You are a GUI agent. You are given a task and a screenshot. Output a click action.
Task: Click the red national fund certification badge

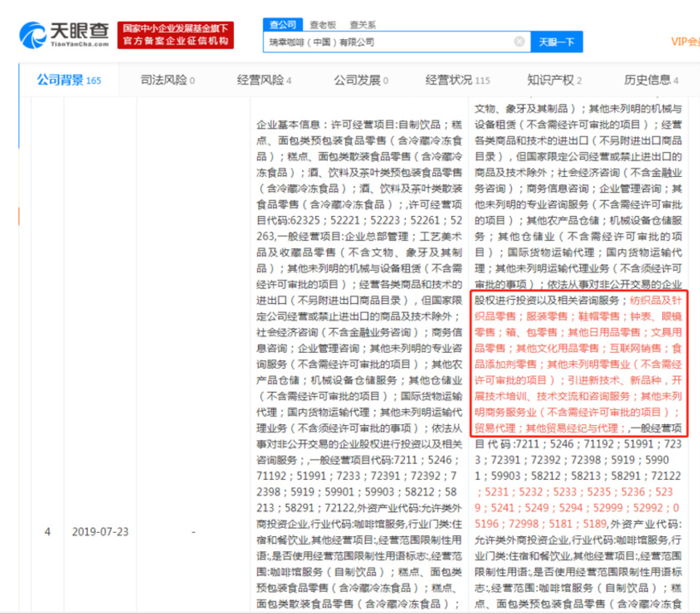tap(174, 34)
